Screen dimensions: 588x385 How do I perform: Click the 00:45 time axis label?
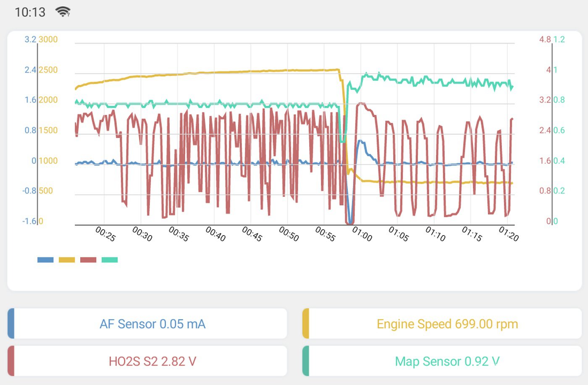pyautogui.click(x=252, y=234)
